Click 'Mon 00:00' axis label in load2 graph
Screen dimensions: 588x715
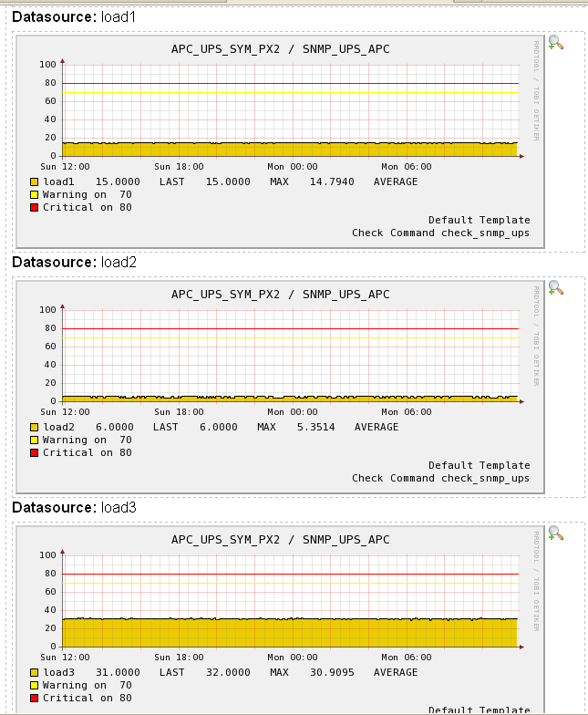[x=293, y=412]
